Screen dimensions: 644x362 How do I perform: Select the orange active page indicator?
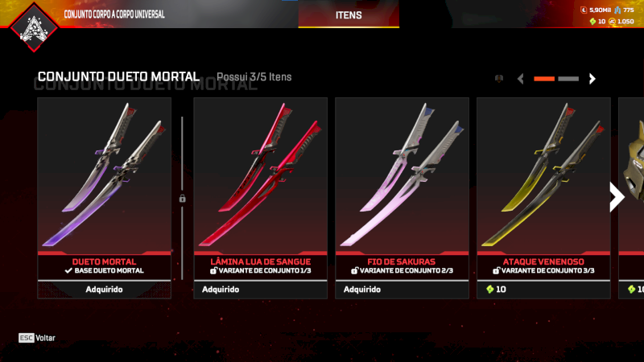[x=544, y=78]
